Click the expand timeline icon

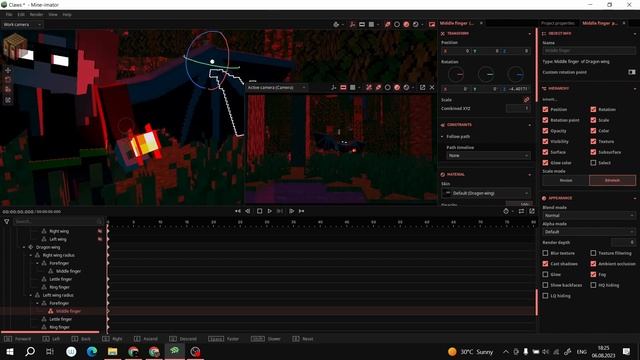click(532, 211)
